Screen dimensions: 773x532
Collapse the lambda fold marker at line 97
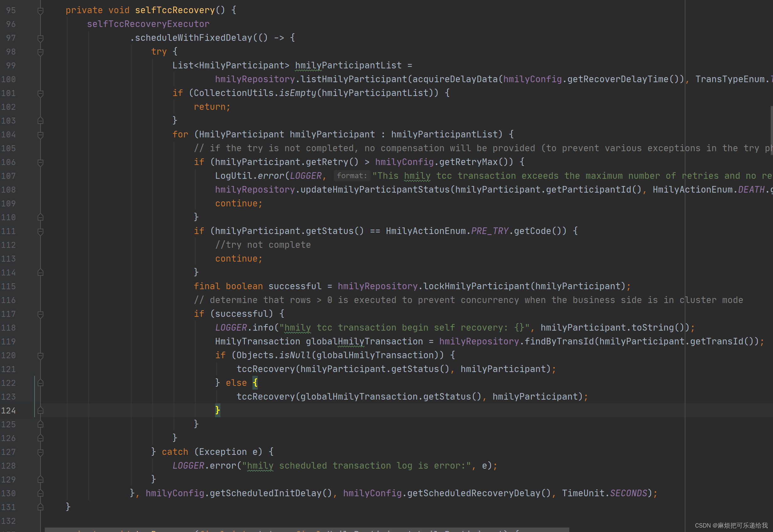pos(41,38)
